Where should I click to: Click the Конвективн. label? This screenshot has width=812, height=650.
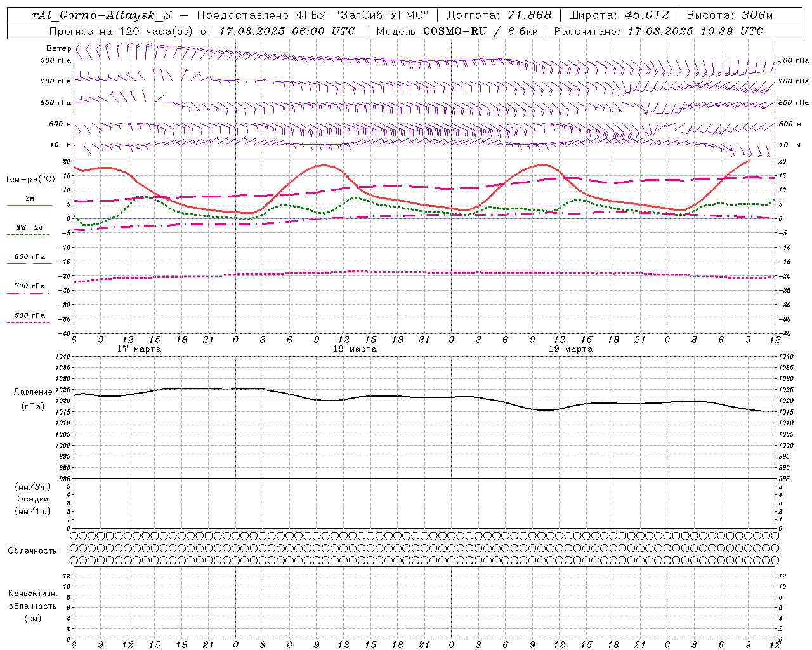[x=32, y=594]
